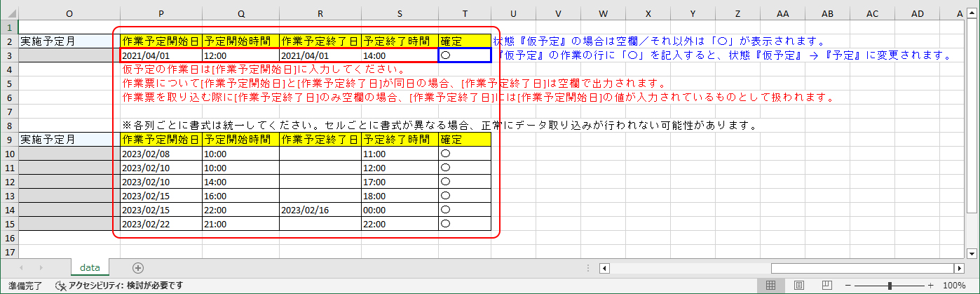Open zoom level 100% dialog
Viewport: 980px width, 294px height.
click(x=954, y=286)
